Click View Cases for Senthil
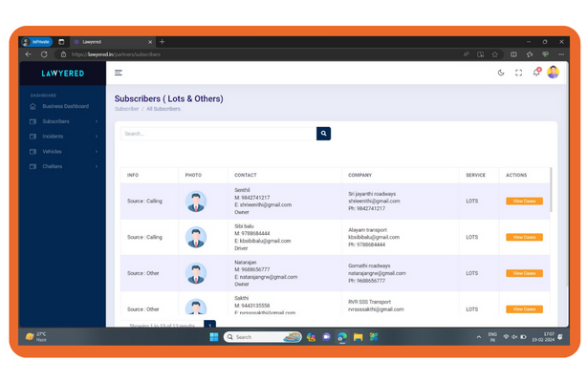The height and width of the screenshot is (382, 588). (523, 201)
